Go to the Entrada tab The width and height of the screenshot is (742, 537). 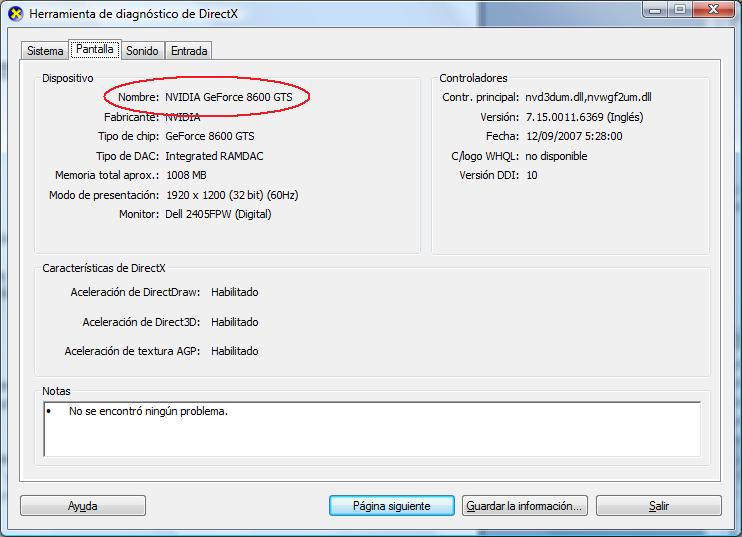[189, 51]
